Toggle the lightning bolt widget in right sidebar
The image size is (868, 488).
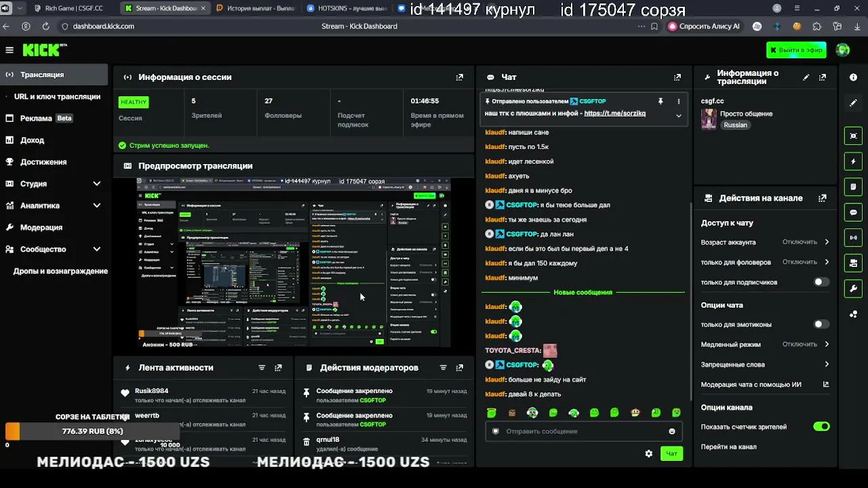coord(853,161)
